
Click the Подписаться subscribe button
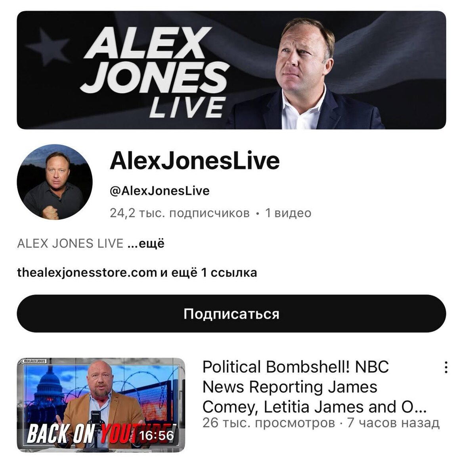(231, 314)
